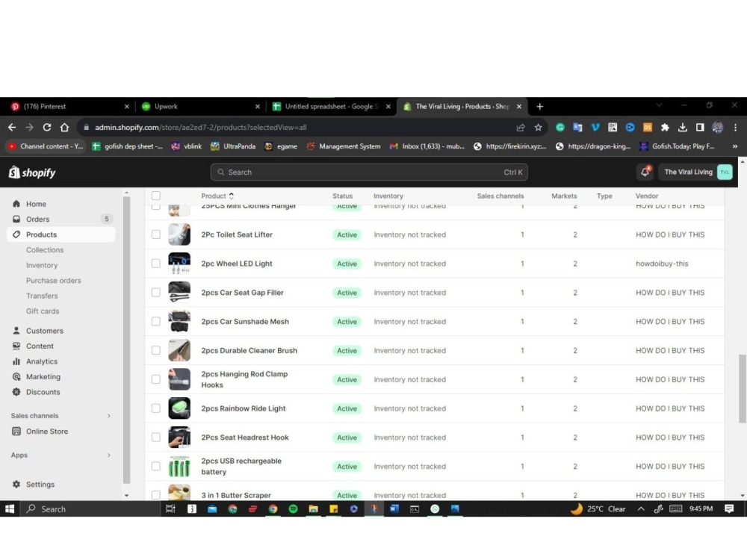Open the Shopify notifications bell
Screen dimensions: 747x560
[644, 172]
